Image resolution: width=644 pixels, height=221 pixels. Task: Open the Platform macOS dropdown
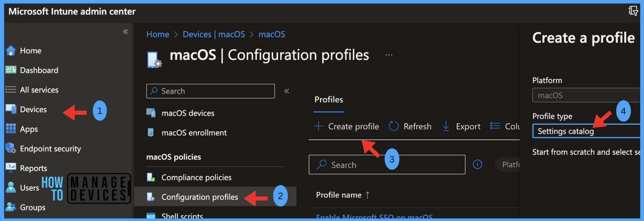[x=586, y=95]
